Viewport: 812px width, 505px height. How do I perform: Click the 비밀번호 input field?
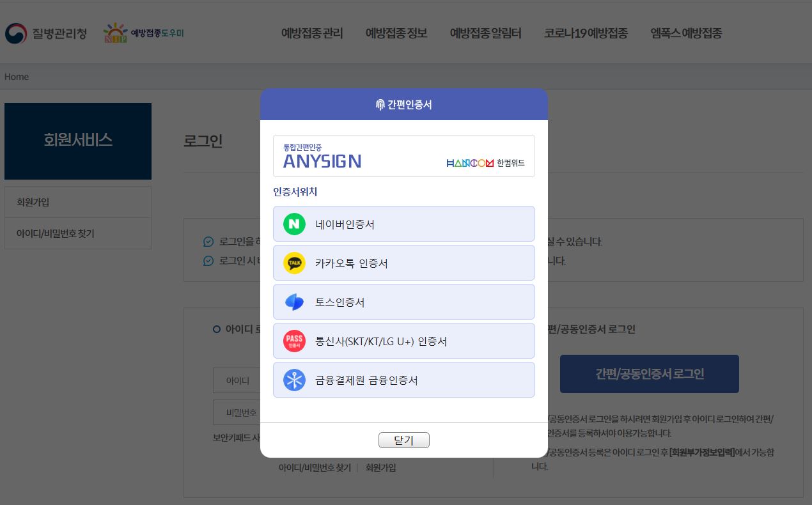(237, 412)
